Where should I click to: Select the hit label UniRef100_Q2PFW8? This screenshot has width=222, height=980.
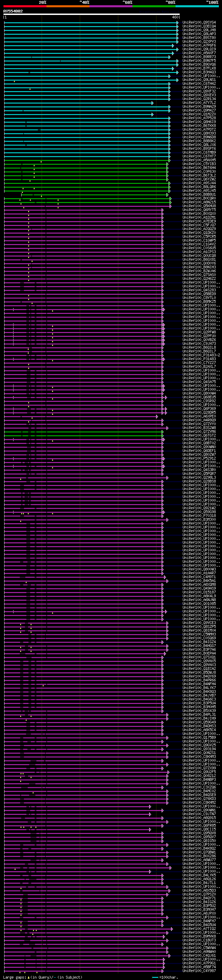pos(199,332)
